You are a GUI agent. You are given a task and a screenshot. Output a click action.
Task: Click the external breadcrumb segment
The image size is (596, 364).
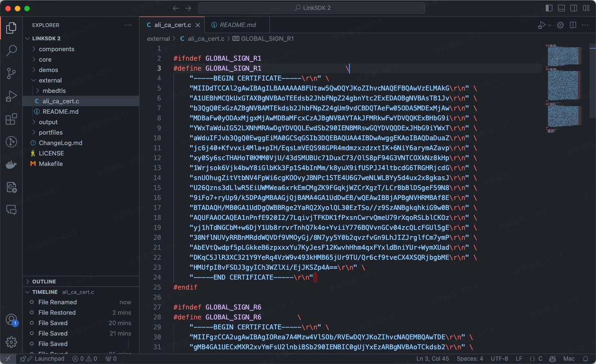158,39
